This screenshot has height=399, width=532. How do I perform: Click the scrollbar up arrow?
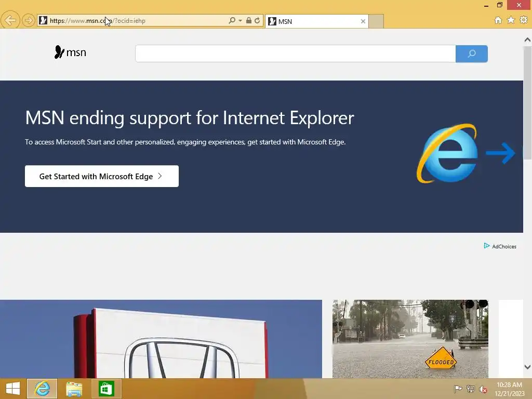click(527, 40)
